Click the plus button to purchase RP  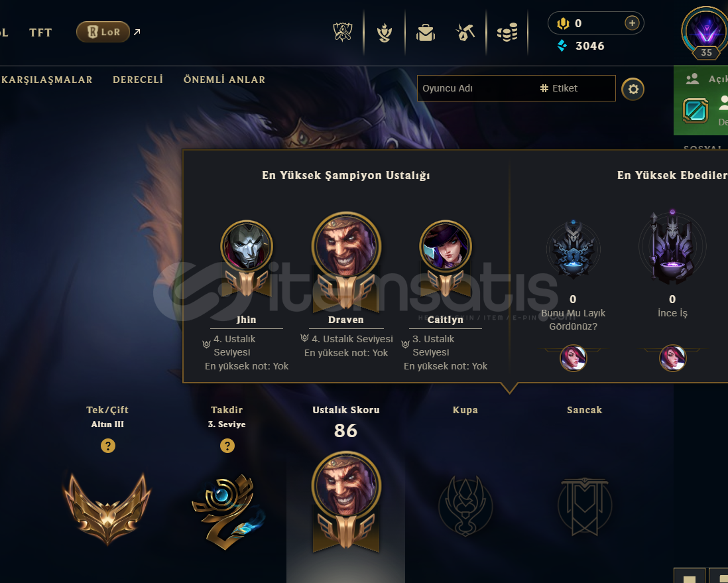click(631, 23)
